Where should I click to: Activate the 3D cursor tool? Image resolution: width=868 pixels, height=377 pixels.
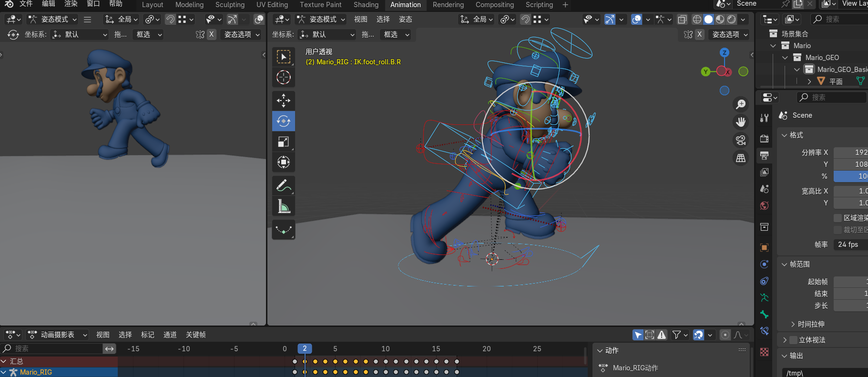284,77
